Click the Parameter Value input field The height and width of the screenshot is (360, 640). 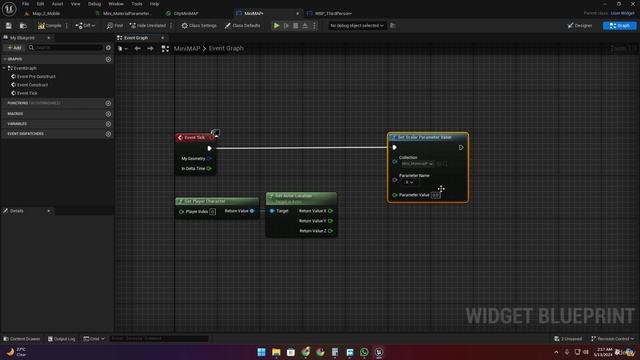(436, 195)
